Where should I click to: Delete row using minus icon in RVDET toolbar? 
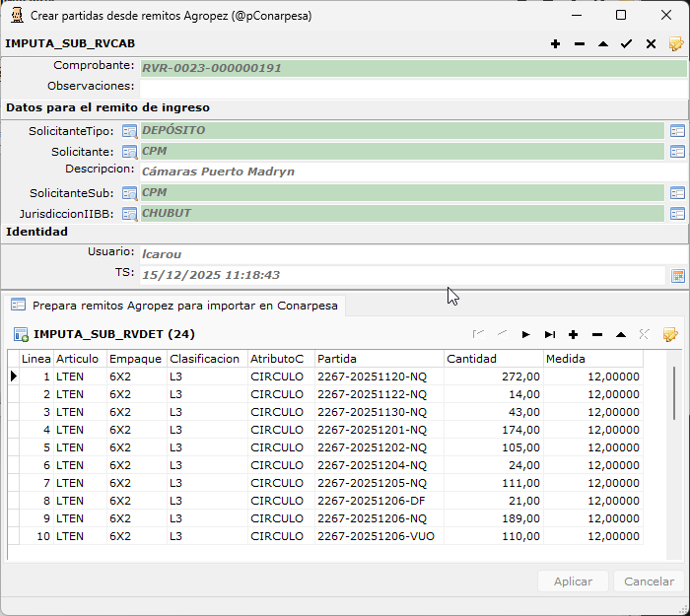596,334
